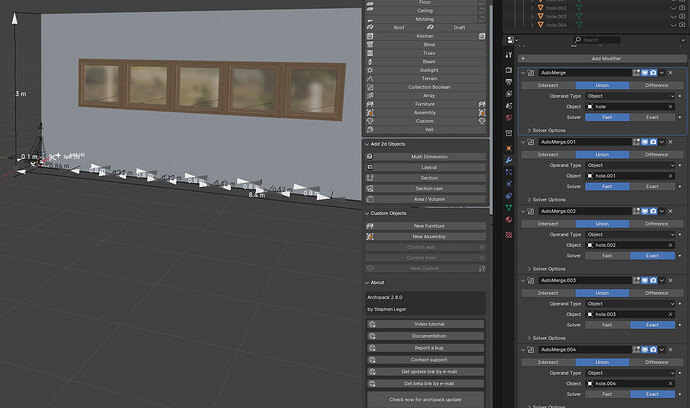This screenshot has width=690, height=408.
Task: Open AutoMerge.002 modifier extras dropdown
Action: [662, 211]
